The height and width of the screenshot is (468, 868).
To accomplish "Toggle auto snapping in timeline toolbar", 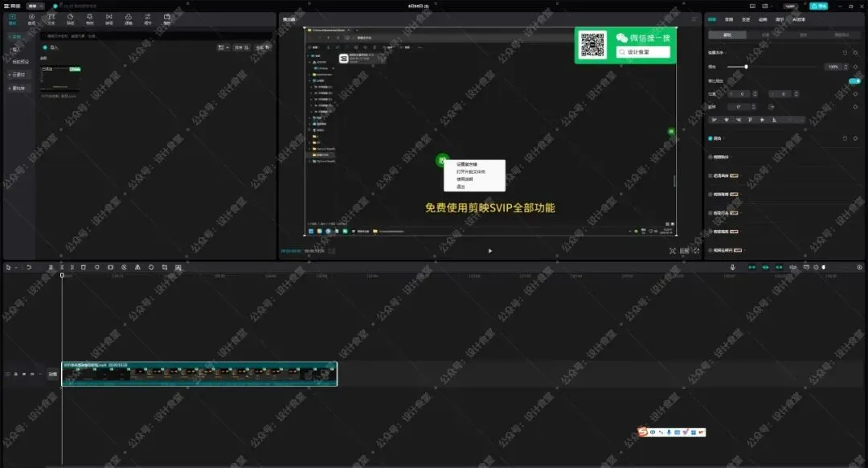I will point(766,268).
